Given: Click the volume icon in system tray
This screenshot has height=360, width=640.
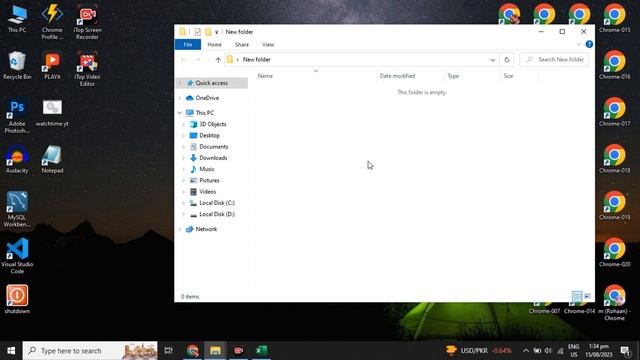Looking at the screenshot, I should pos(548,351).
